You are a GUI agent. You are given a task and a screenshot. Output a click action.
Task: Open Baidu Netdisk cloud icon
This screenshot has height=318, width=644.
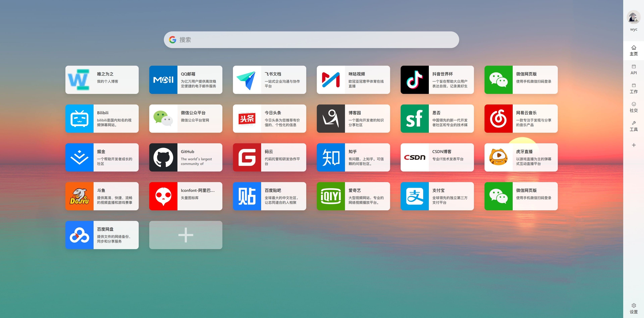[79, 235]
